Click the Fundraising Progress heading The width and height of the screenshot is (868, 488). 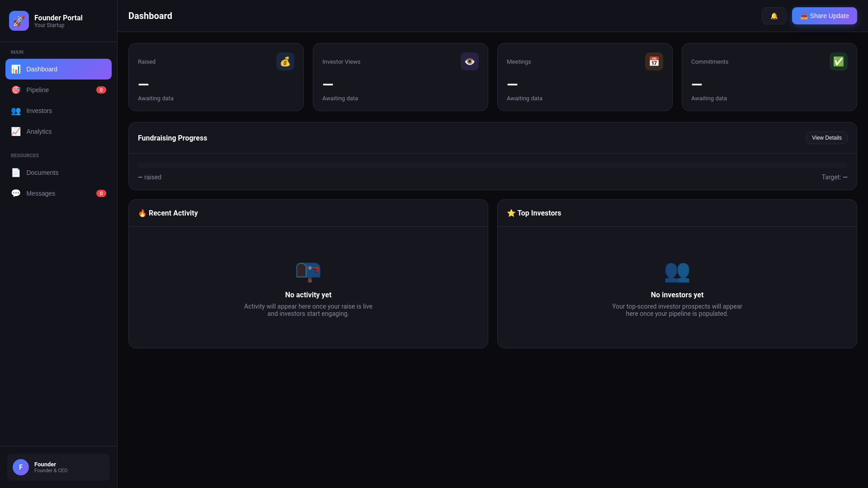pyautogui.click(x=172, y=138)
